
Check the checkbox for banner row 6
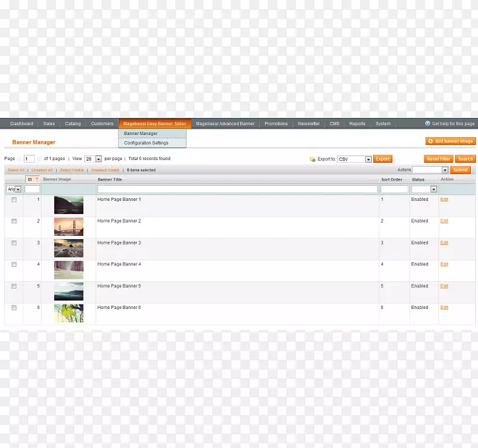coord(14,308)
